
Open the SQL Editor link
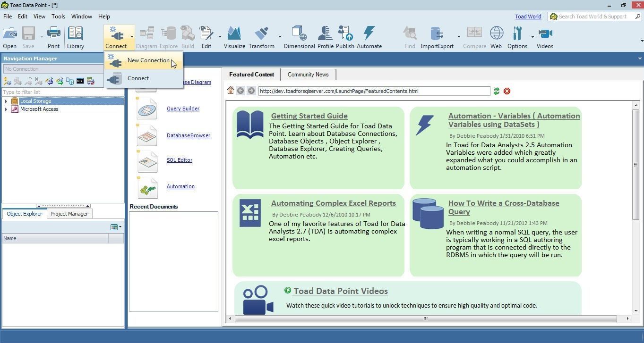[x=180, y=160]
